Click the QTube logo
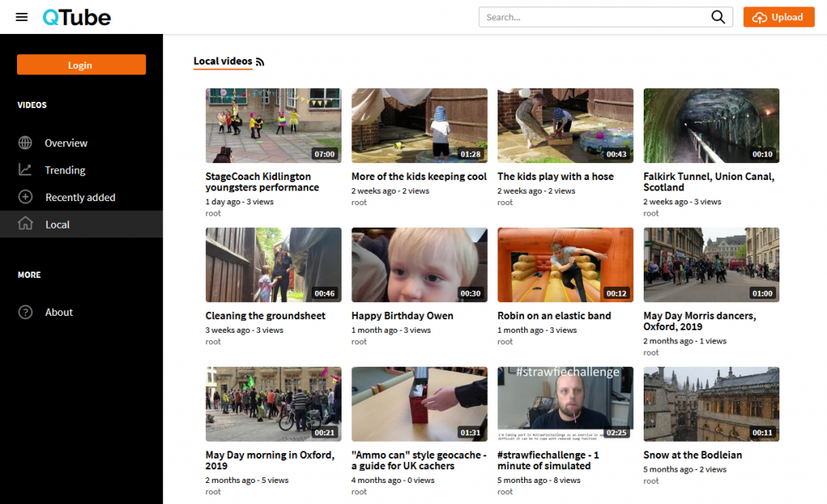 tap(75, 16)
